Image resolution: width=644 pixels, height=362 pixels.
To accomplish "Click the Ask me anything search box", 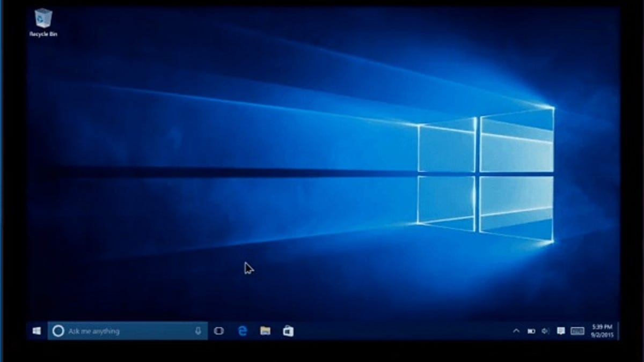I will click(x=123, y=331).
